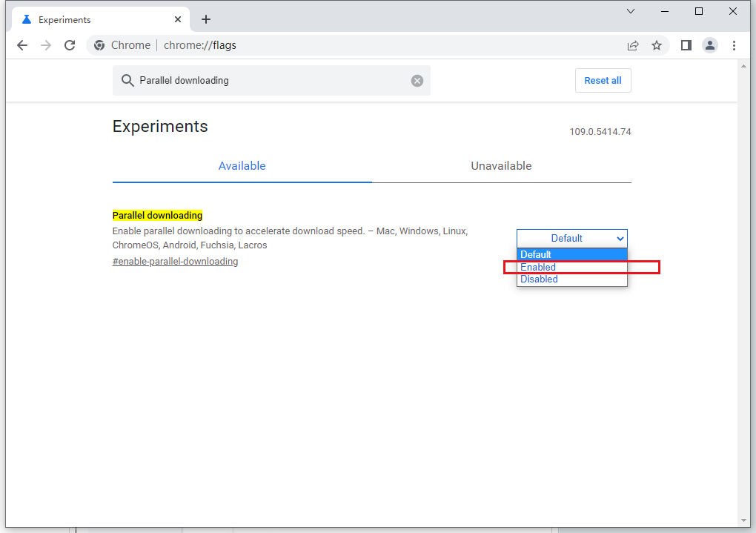
Task: Switch to the Unavailable tab
Action: pyautogui.click(x=502, y=166)
